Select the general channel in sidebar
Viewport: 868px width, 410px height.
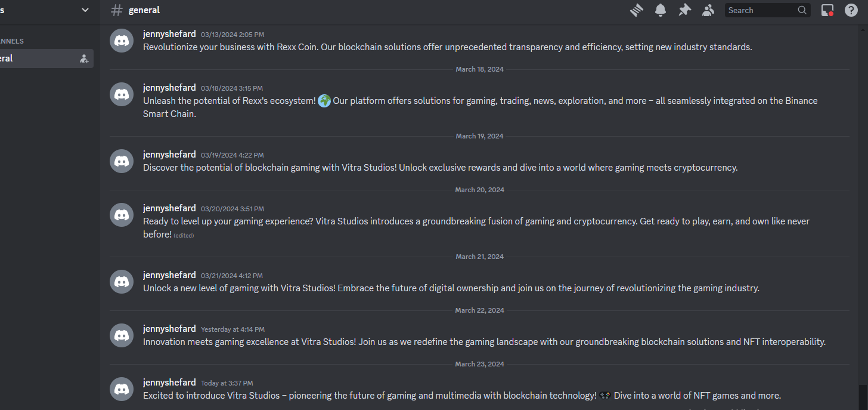pyautogui.click(x=45, y=58)
